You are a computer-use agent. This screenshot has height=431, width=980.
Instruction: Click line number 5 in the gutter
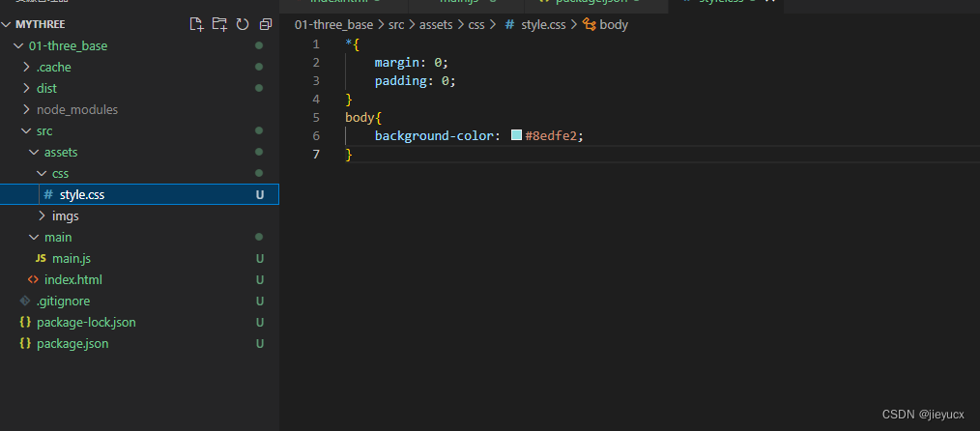[316, 118]
